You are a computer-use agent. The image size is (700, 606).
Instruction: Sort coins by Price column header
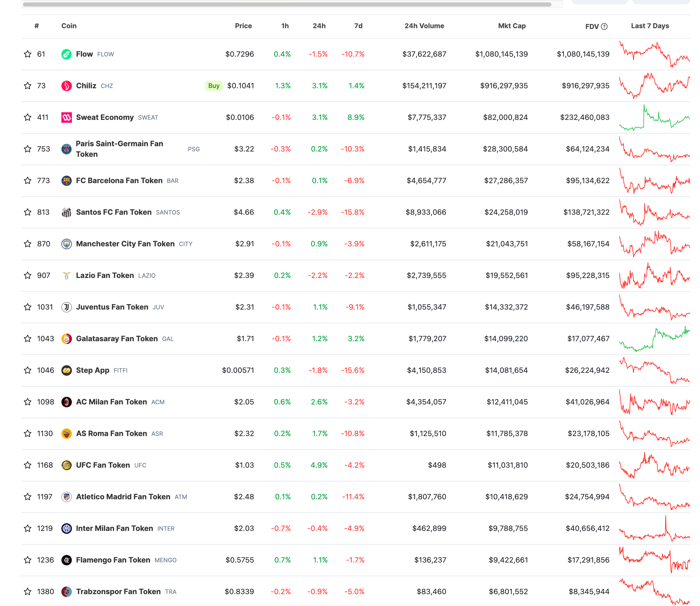tap(243, 26)
